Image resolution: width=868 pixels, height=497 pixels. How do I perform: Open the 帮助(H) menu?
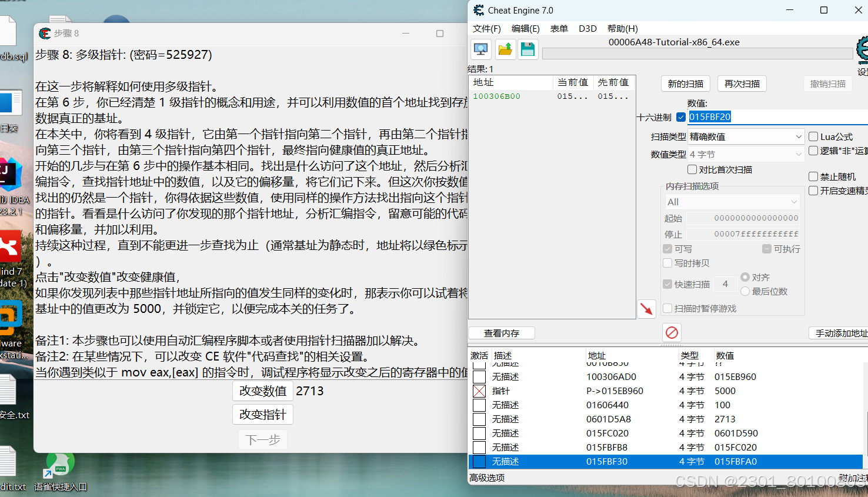[x=622, y=28]
